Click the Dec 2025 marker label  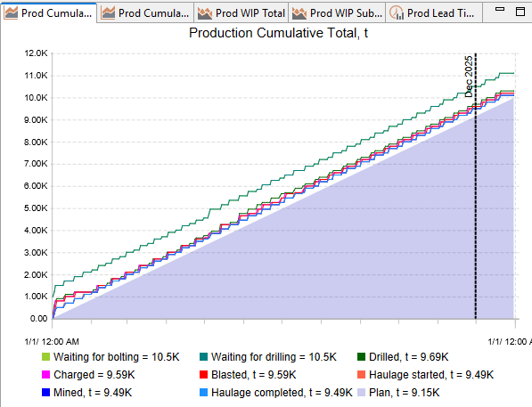pyautogui.click(x=469, y=77)
